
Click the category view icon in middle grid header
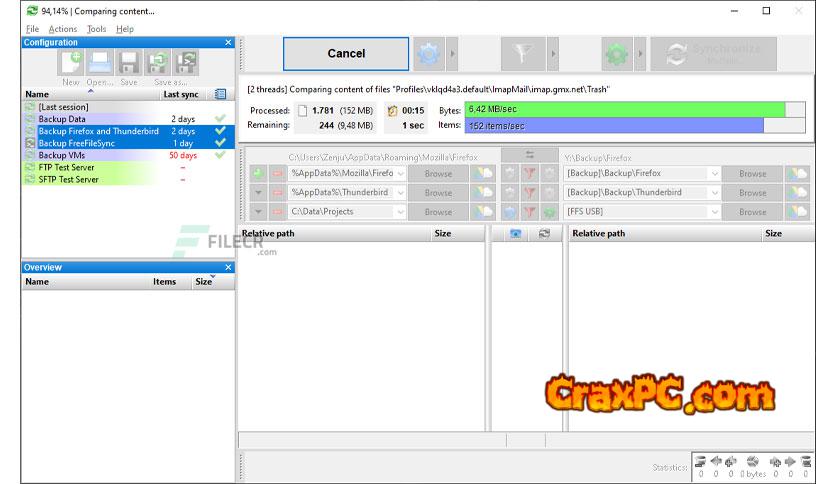(x=516, y=233)
